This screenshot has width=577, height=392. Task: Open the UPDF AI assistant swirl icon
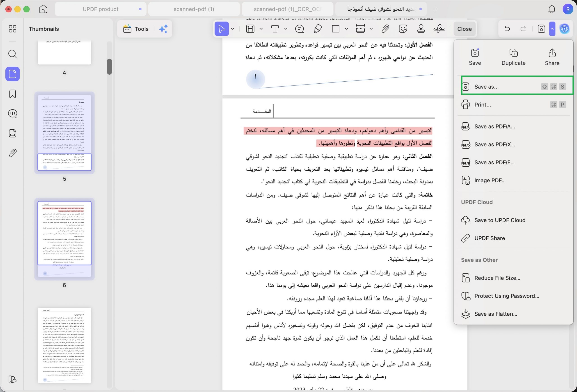click(x=564, y=29)
